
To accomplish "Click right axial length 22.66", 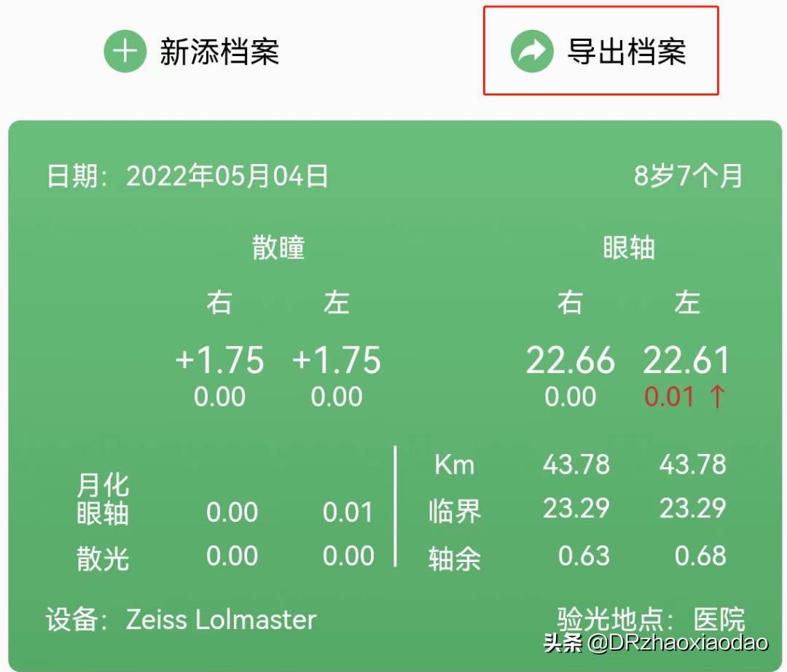I will pyautogui.click(x=570, y=360).
